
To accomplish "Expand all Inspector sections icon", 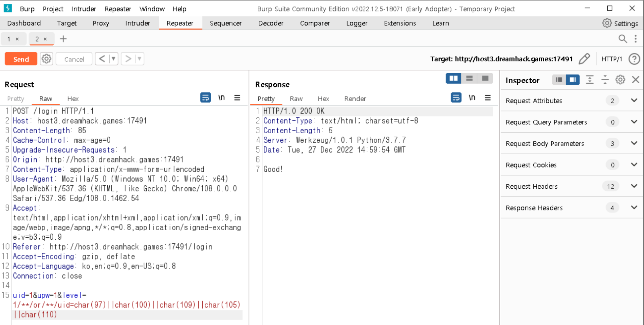I will (590, 80).
